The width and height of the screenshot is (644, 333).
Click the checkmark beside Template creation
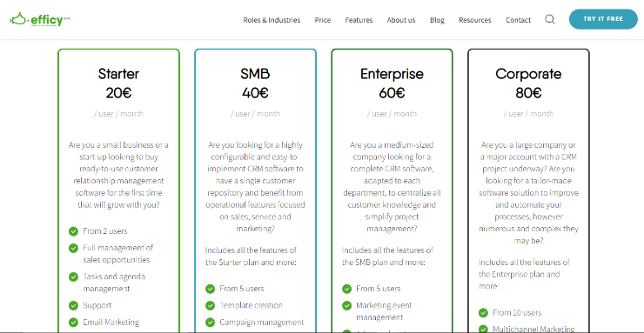211,305
